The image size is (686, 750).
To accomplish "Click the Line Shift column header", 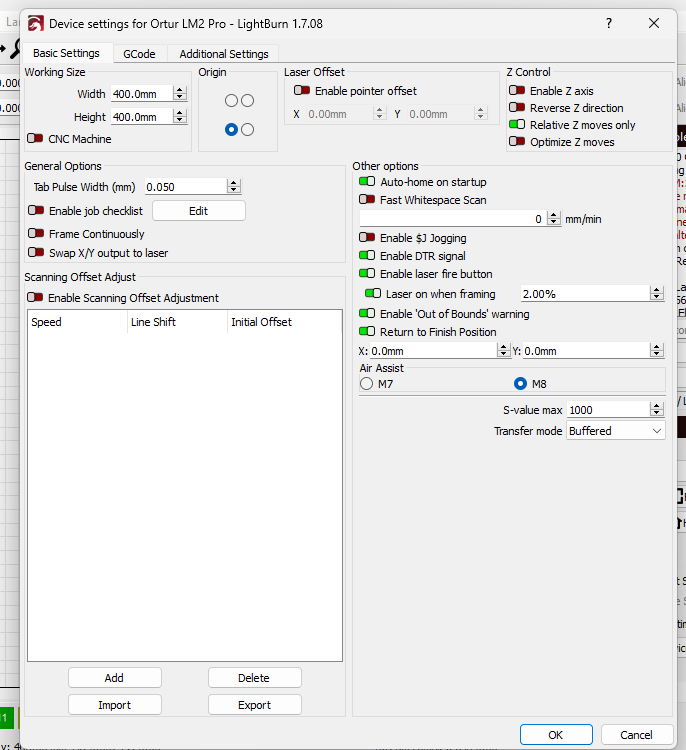I will (x=177, y=322).
